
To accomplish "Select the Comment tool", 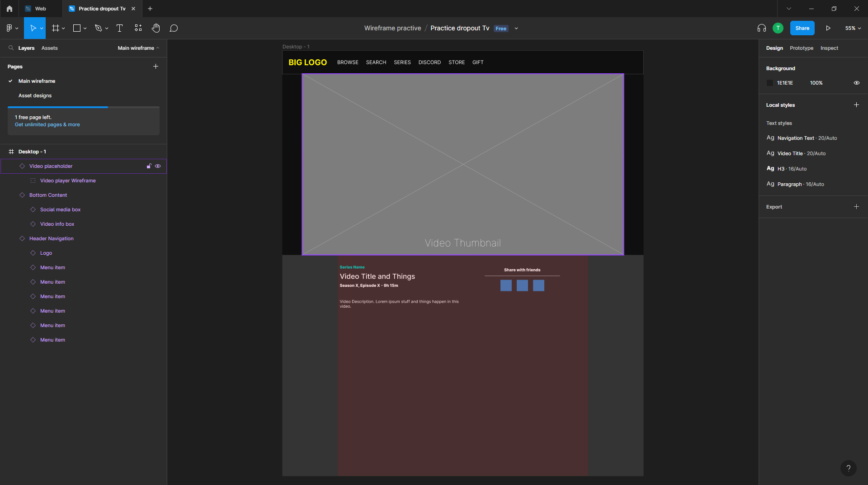I will (x=174, y=28).
